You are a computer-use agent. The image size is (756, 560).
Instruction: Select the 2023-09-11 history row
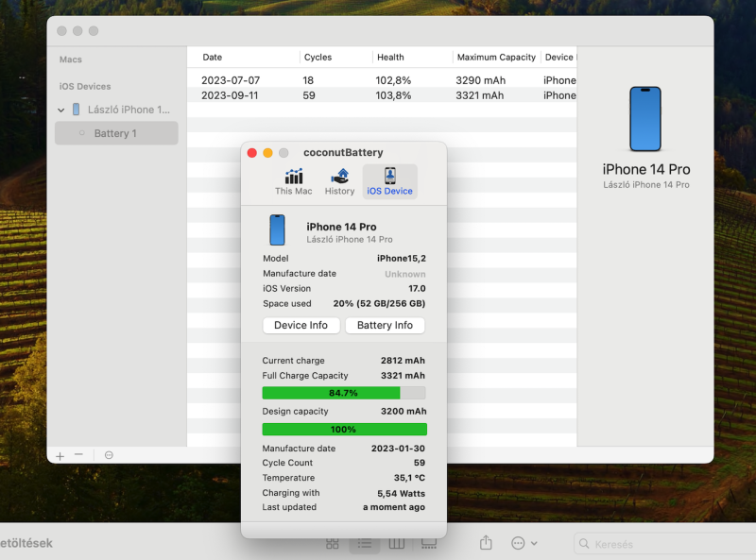382,95
